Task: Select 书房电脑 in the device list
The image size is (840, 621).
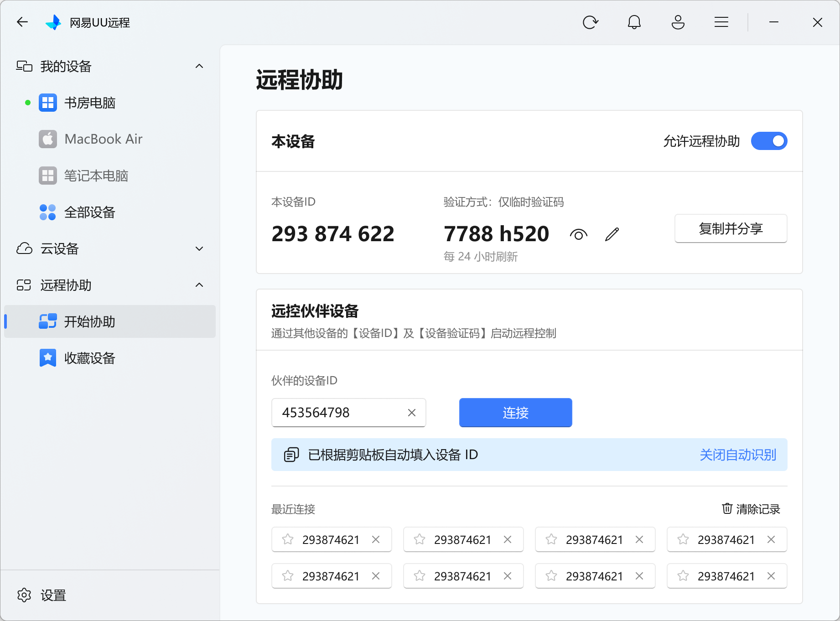Action: [x=110, y=103]
